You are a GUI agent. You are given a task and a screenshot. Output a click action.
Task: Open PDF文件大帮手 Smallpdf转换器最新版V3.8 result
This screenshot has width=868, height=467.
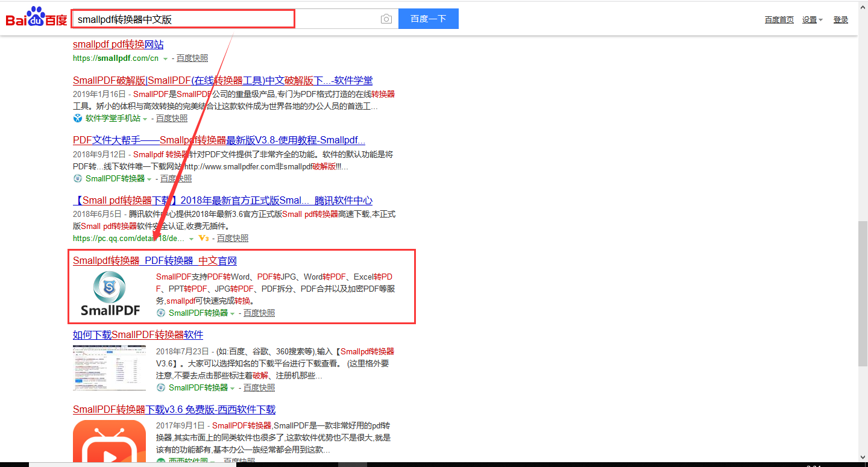point(219,140)
